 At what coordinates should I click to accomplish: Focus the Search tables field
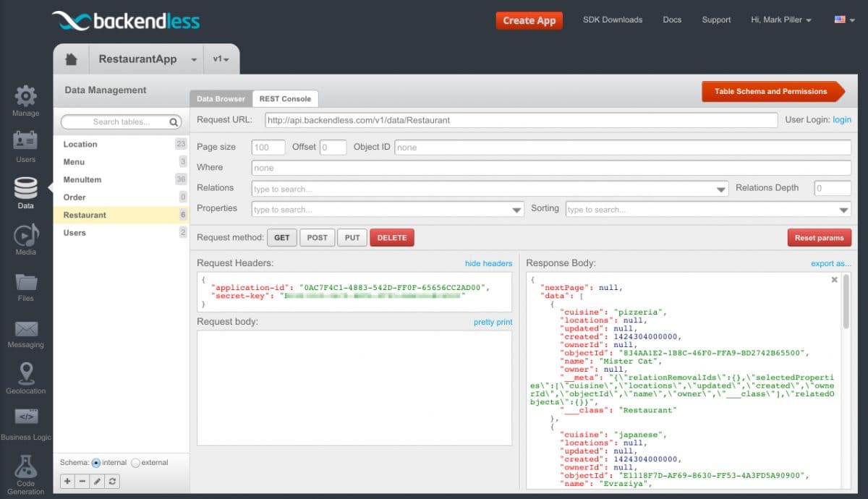(x=121, y=122)
